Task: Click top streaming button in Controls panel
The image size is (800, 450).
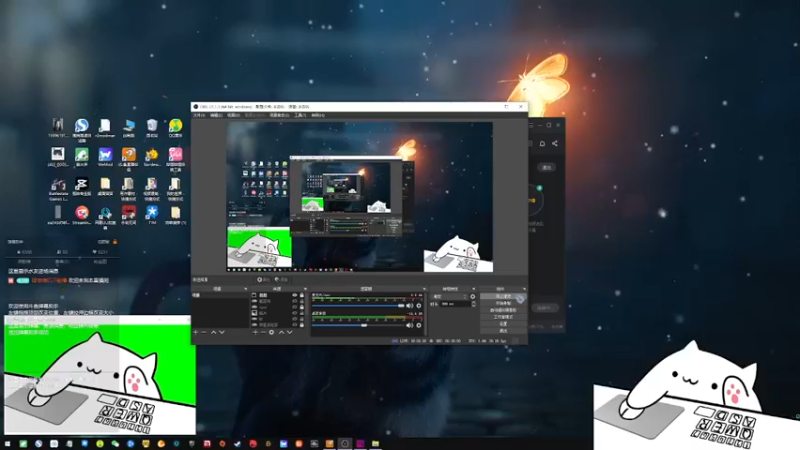Action: (x=503, y=296)
